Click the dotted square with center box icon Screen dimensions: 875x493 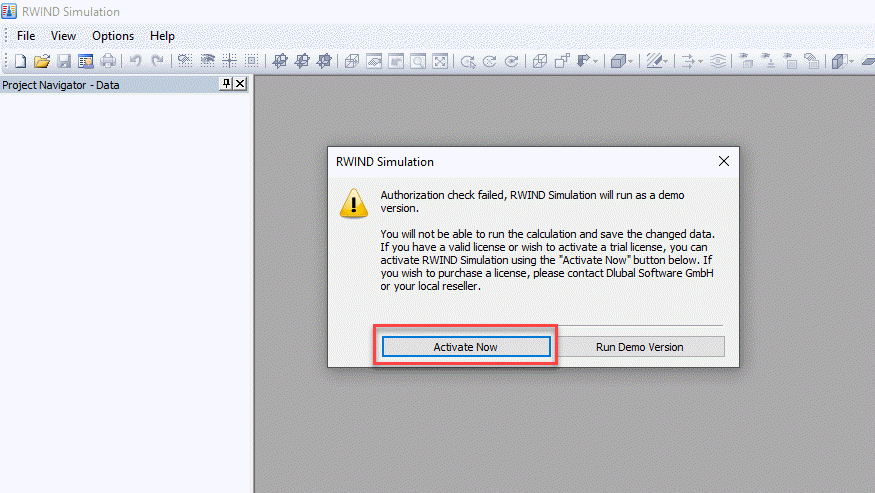[x=252, y=61]
